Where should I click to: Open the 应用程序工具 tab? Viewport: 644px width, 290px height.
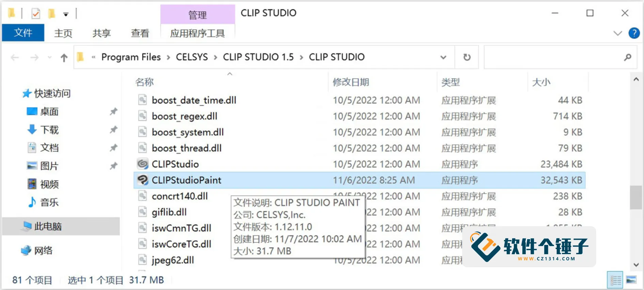coord(198,33)
